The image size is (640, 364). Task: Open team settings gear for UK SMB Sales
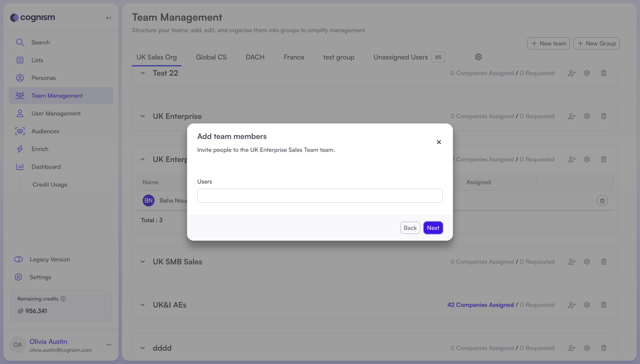click(x=587, y=262)
